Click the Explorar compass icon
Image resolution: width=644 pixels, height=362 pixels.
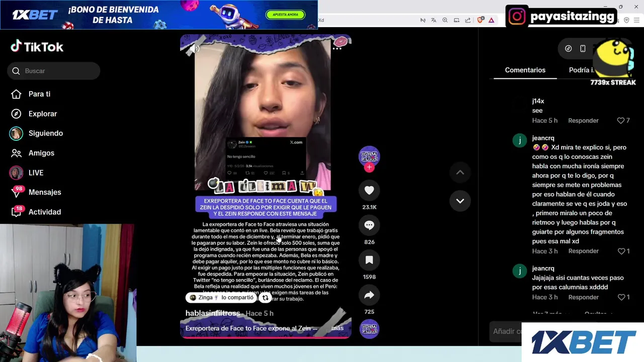tap(16, 114)
